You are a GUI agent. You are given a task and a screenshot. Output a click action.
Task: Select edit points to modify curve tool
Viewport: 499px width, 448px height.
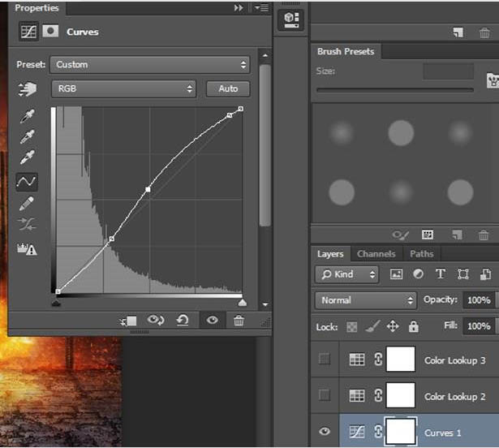tap(27, 182)
